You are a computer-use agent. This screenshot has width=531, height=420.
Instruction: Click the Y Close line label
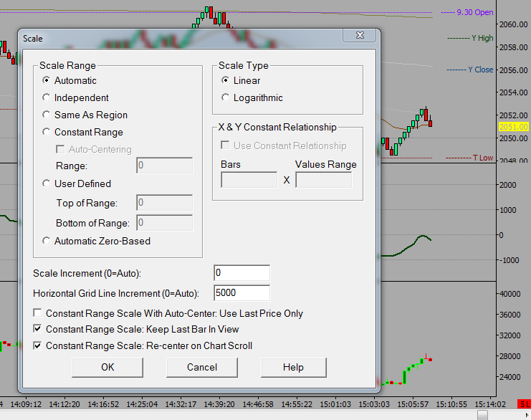click(481, 70)
